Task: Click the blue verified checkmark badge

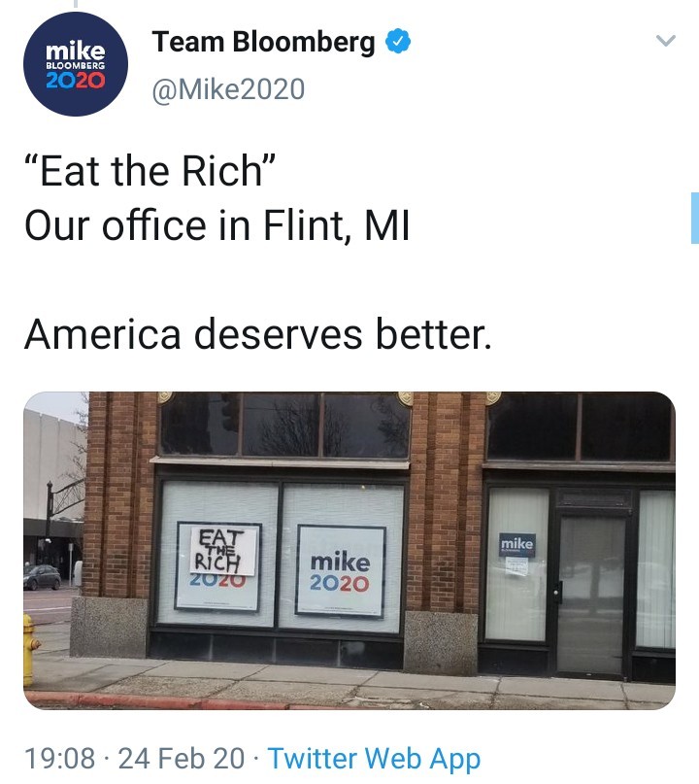Action: pyautogui.click(x=398, y=41)
